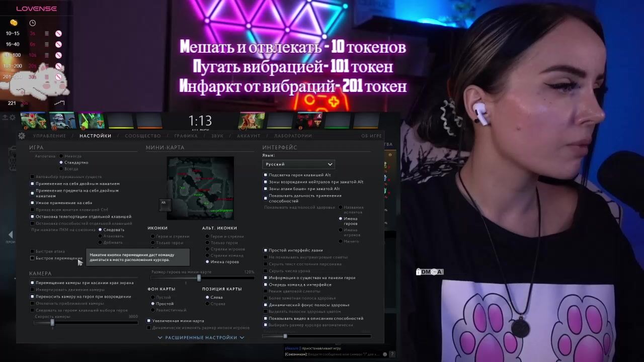
Task: Click the left arrow on the screen's left edge
Action: click(10, 234)
